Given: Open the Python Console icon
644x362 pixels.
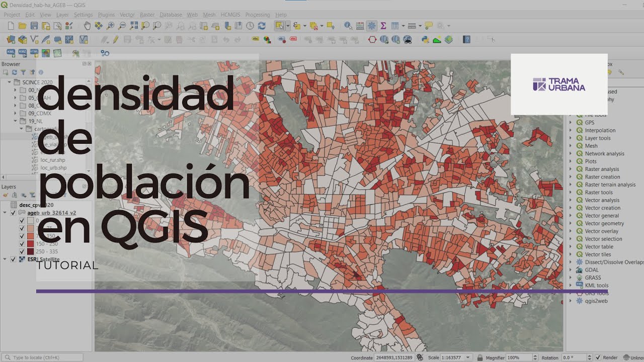Looking at the screenshot, I should pyautogui.click(x=425, y=39).
